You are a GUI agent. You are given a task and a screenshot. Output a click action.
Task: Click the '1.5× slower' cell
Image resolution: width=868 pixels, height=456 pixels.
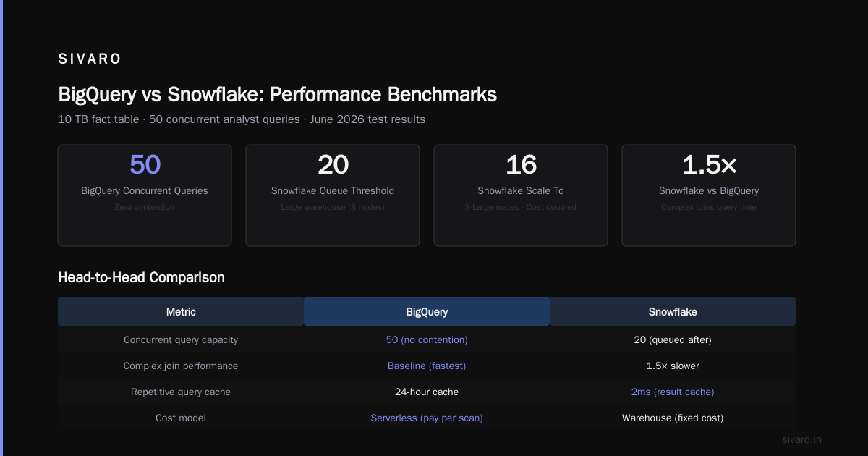(673, 366)
